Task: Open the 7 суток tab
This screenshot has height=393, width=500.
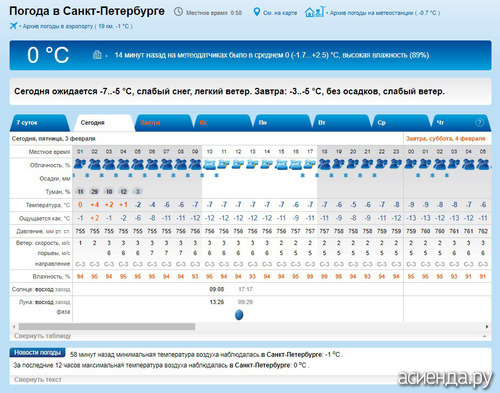Action: point(40,123)
